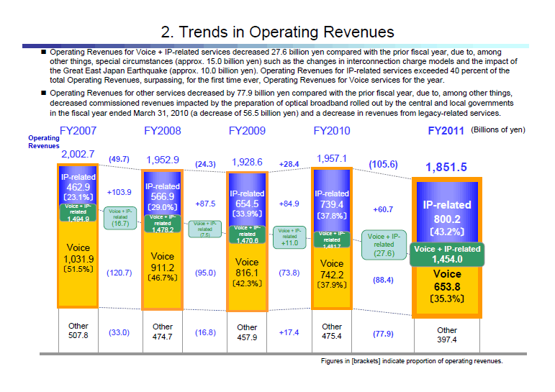Click the IP-related 566.9 bar segment
555x392 pixels.
(163, 193)
